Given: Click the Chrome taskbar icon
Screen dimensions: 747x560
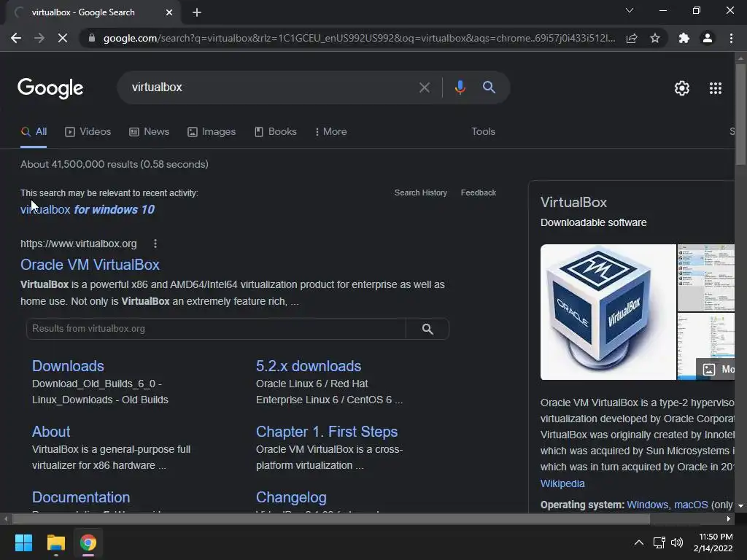Looking at the screenshot, I should (88, 542).
